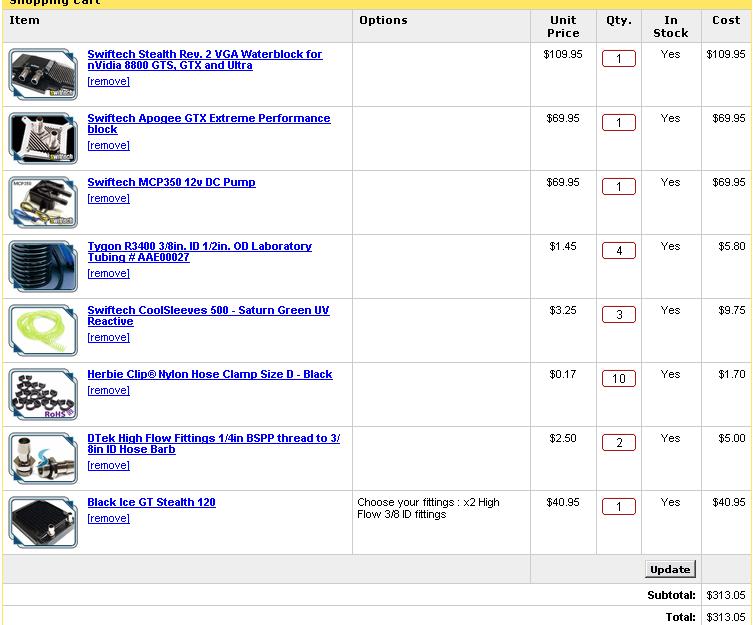Focus quantity field for Tygon tubing
The image size is (755, 625).
click(619, 251)
